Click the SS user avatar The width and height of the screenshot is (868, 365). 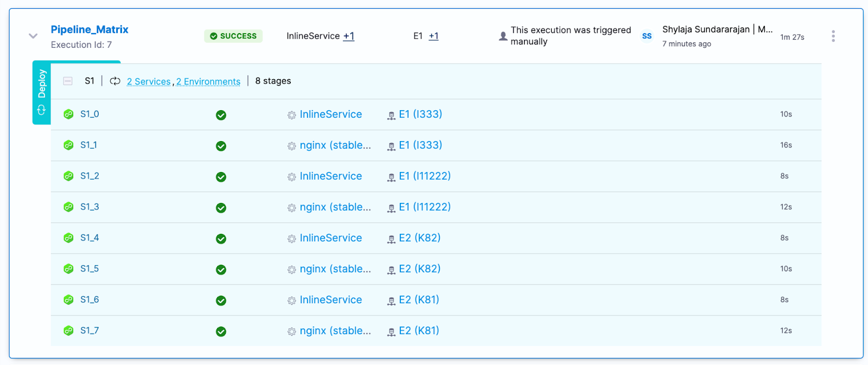(647, 36)
